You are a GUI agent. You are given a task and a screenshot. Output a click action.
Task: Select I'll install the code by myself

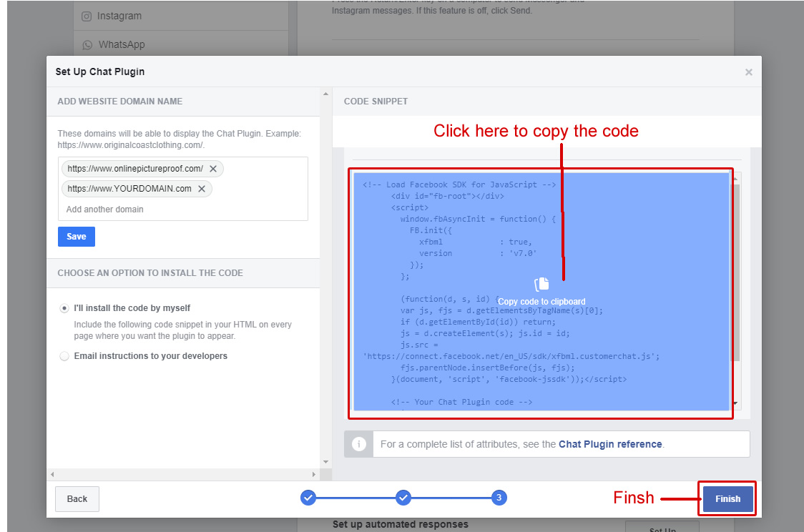(64, 308)
